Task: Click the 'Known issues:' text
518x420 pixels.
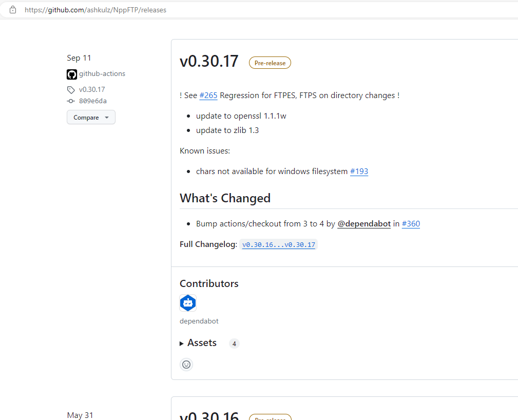Action: tap(205, 151)
